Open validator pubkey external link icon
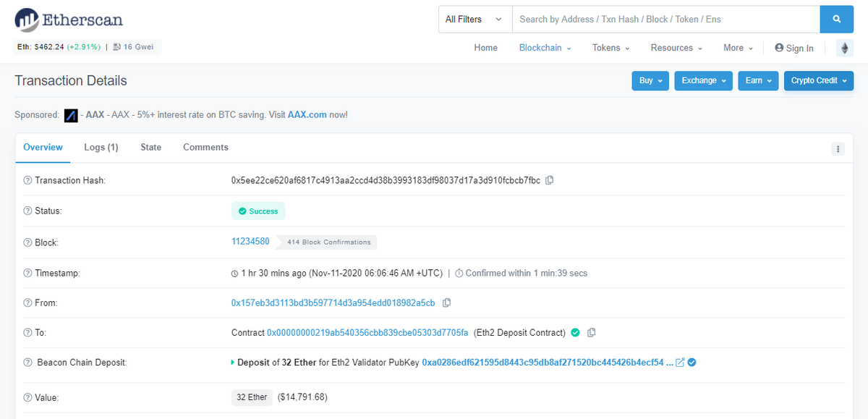The image size is (868, 419). pyautogui.click(x=680, y=362)
